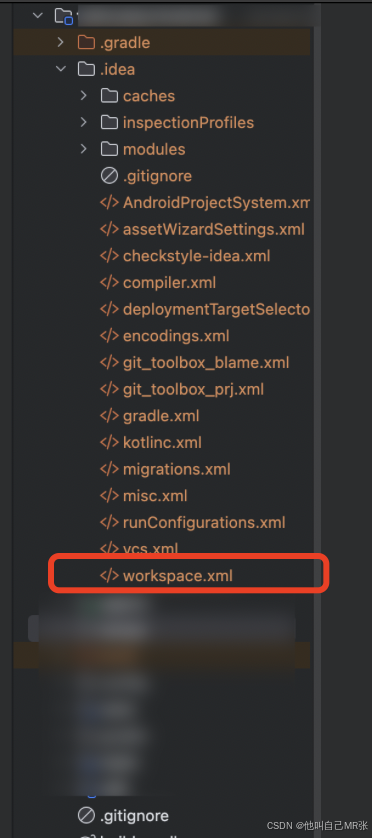Select git_toolbox_blame.xml file name
The width and height of the screenshot is (372, 838).
click(206, 363)
